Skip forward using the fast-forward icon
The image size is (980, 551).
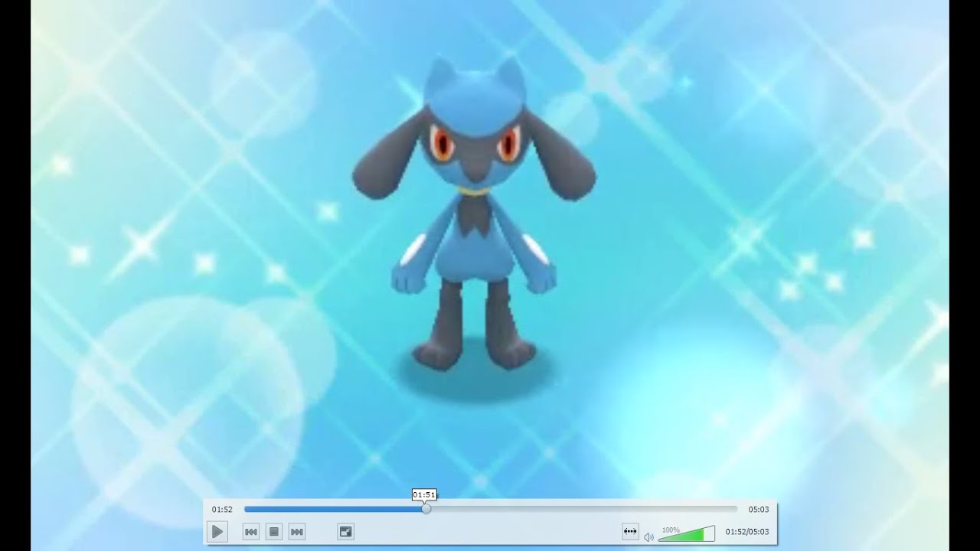pyautogui.click(x=297, y=531)
